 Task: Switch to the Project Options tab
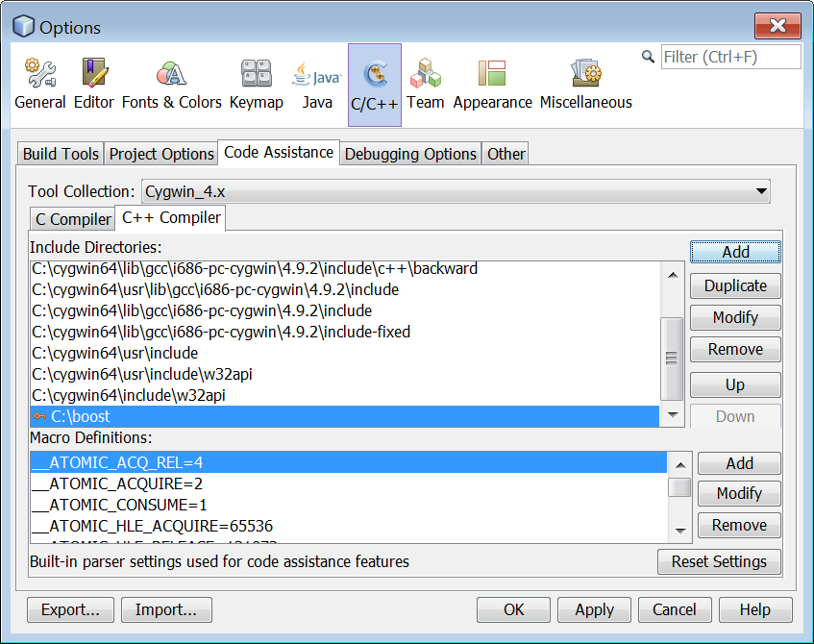161,154
